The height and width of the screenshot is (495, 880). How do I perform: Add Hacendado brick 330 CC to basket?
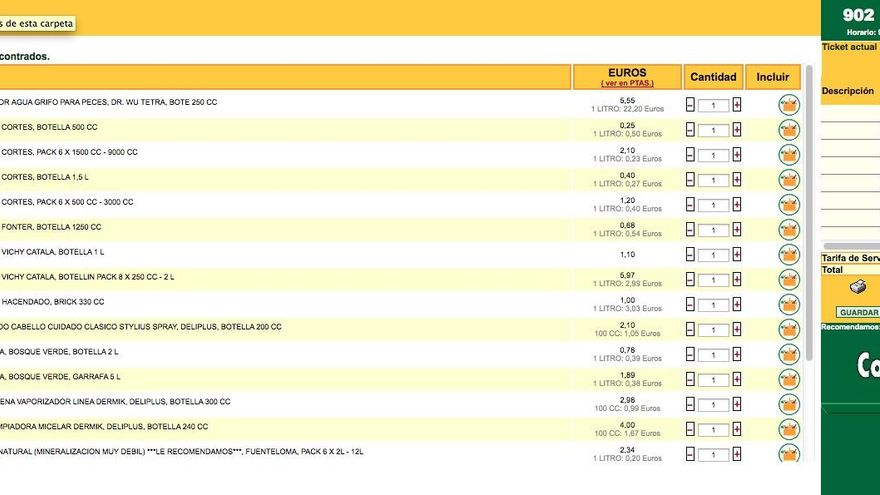tap(789, 305)
